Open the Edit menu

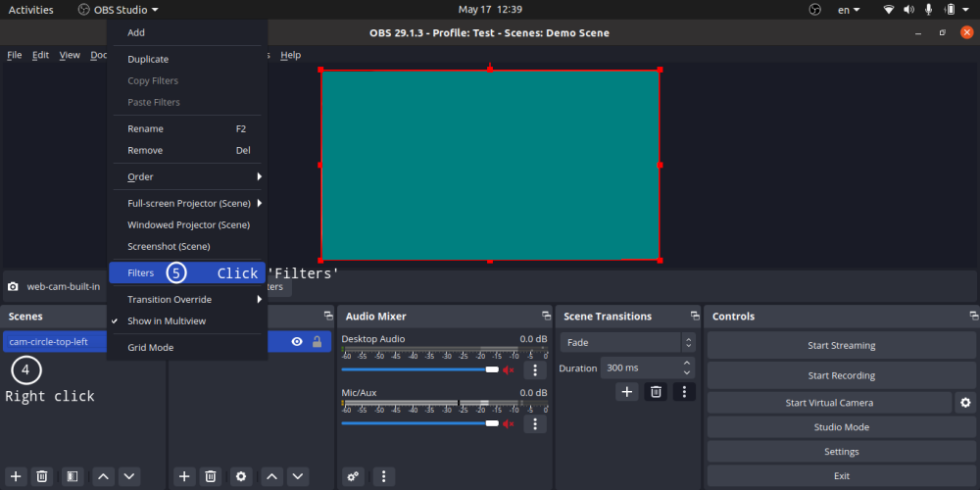click(40, 55)
